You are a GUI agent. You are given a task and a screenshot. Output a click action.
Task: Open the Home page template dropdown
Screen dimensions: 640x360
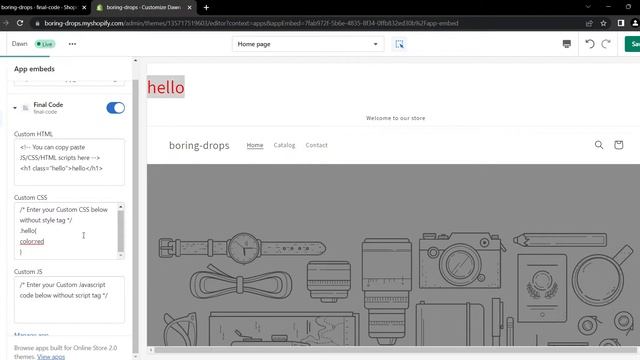click(308, 44)
